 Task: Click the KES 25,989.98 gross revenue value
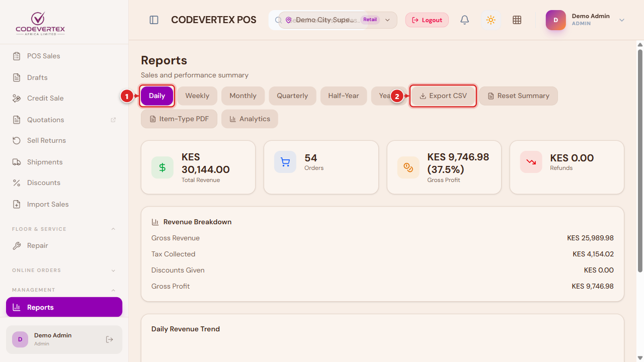pos(590,238)
